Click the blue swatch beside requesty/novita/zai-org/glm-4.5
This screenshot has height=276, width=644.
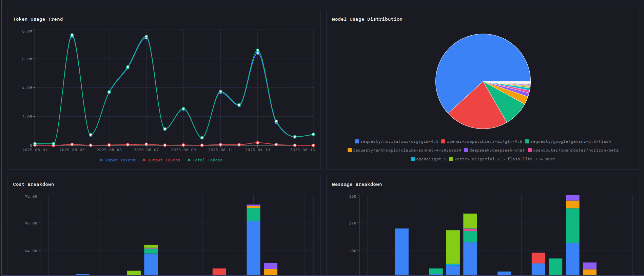click(x=357, y=141)
